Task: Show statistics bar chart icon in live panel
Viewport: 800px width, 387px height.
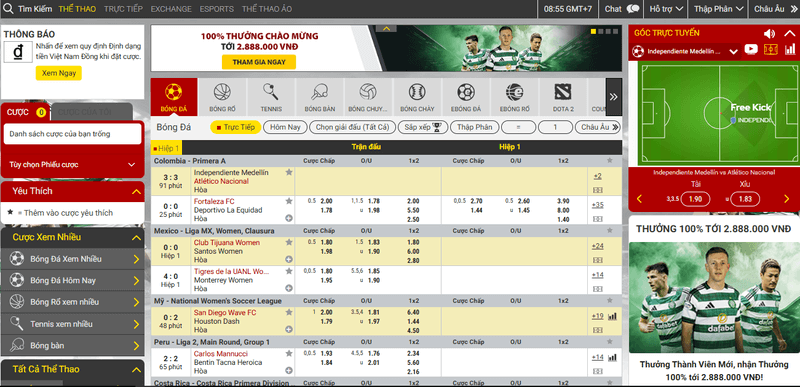Action: click(x=790, y=50)
